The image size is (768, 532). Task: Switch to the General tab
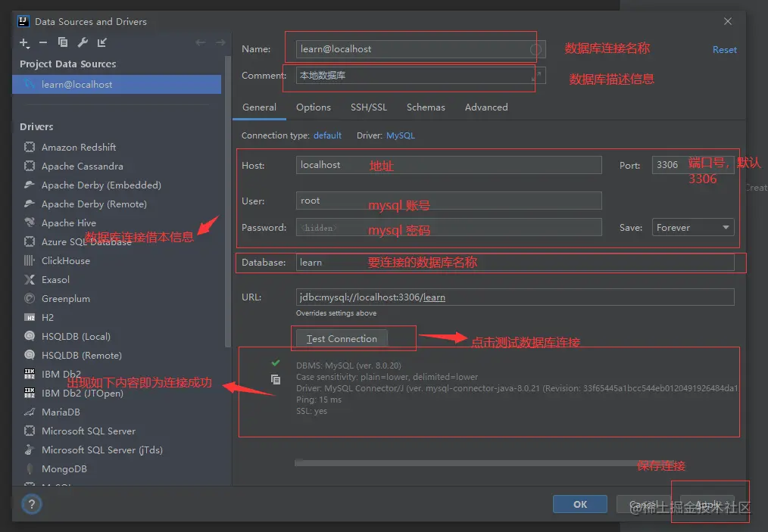click(259, 107)
